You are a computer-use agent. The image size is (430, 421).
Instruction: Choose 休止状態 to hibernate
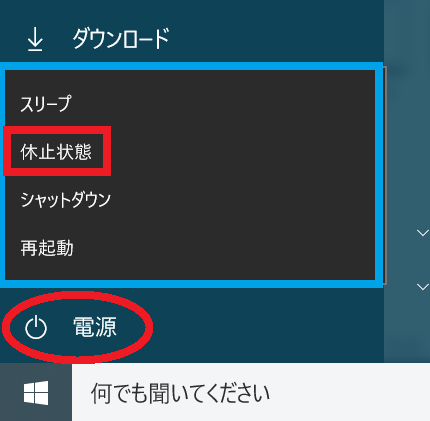coord(56,152)
